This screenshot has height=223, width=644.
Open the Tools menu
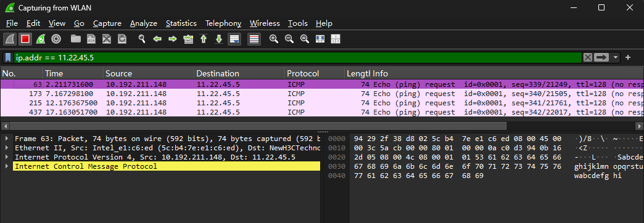298,23
